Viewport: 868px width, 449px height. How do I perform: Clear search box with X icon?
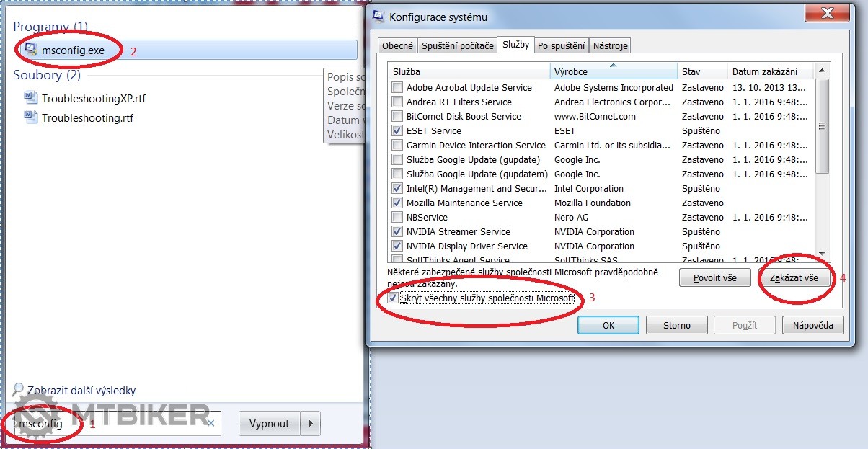211,424
